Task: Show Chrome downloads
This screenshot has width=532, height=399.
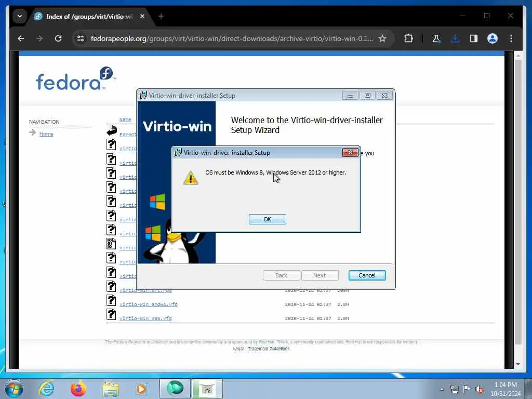Action: tap(455, 38)
